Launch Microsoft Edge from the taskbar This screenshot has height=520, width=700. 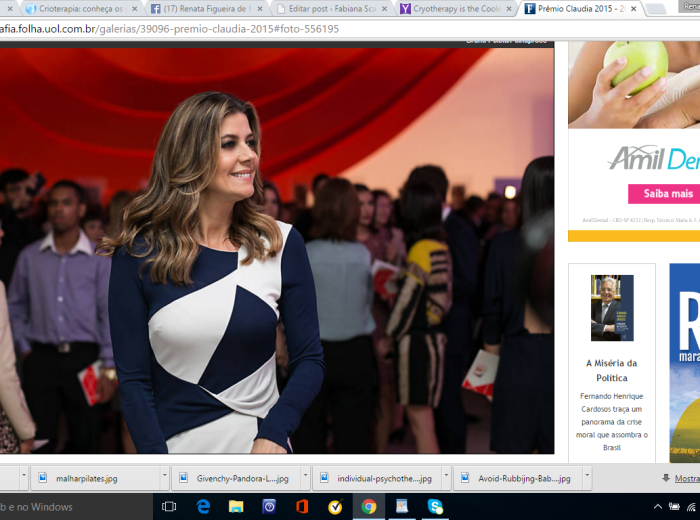(203, 507)
